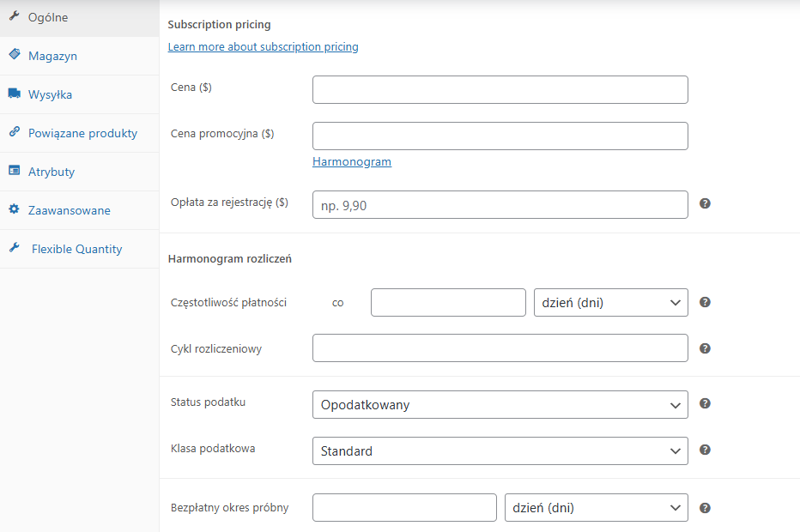This screenshot has width=800, height=532.
Task: Click the gear icon for Zaawansowane
Action: tap(15, 209)
